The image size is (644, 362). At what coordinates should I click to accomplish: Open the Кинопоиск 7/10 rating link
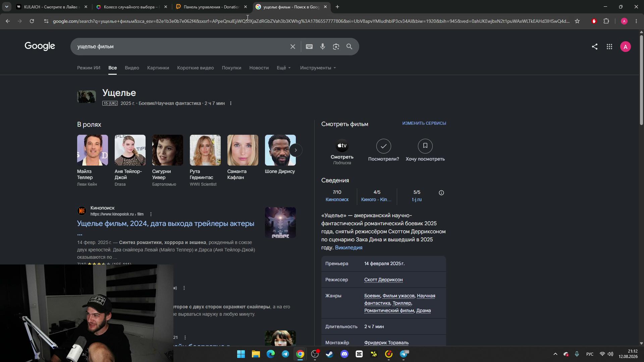click(337, 196)
